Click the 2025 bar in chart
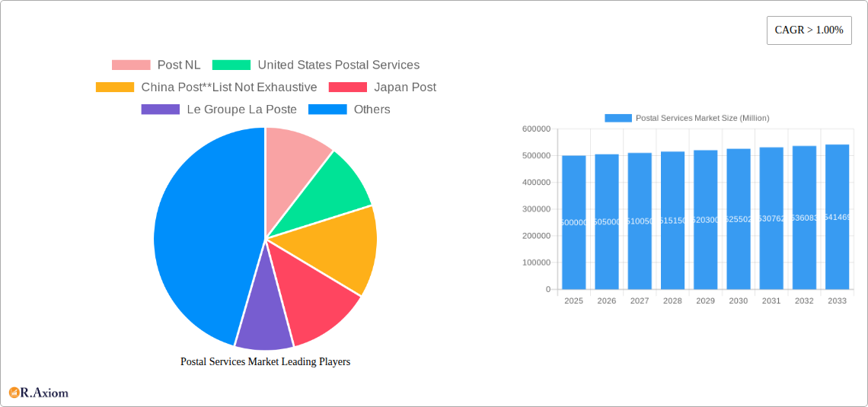Viewport: 868px width, 407px height. 573,222
